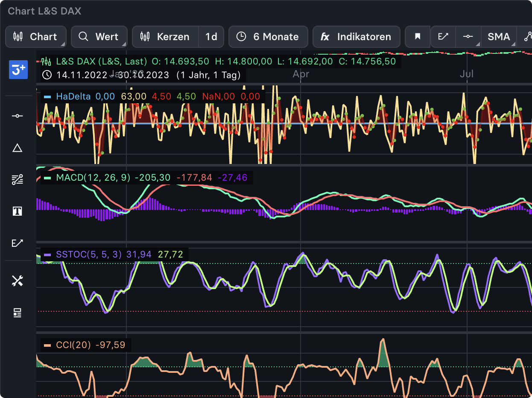The image size is (532, 398).
Task: Click the layout template icon in sidebar
Action: click(17, 313)
